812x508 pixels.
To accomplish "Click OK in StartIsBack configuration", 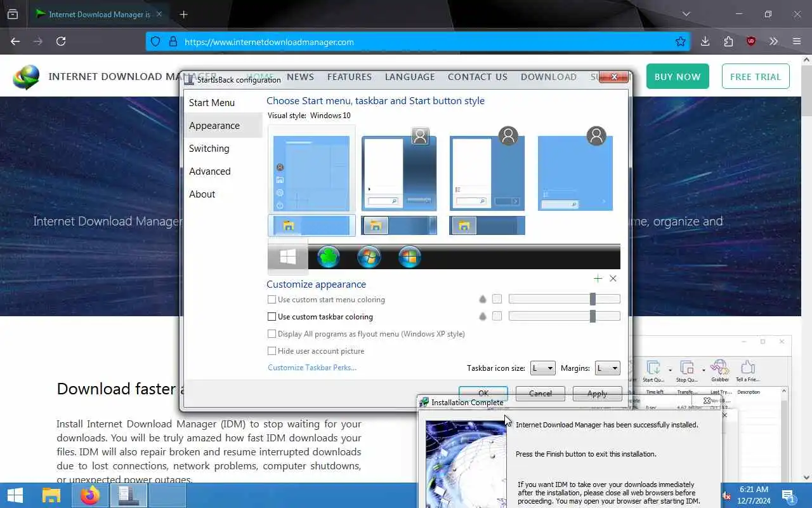I will click(483, 393).
